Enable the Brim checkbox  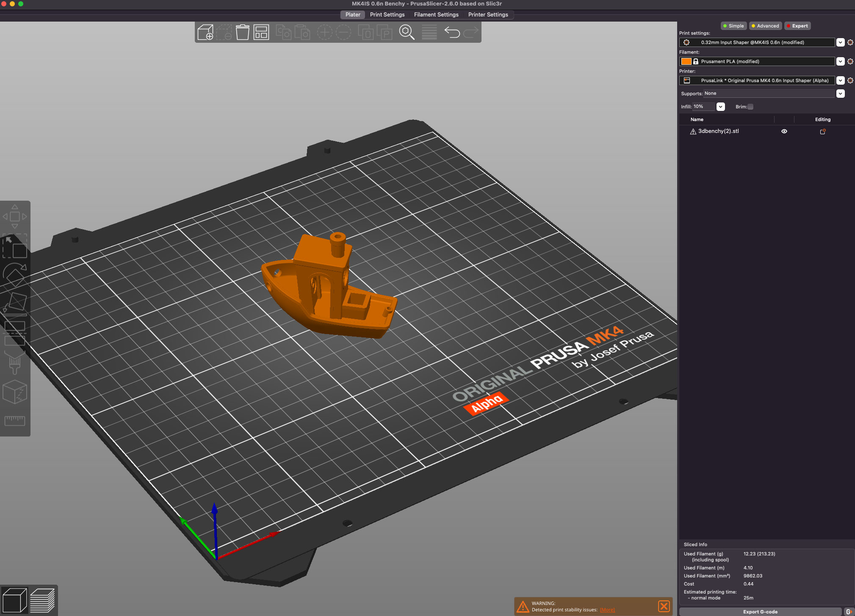point(750,107)
